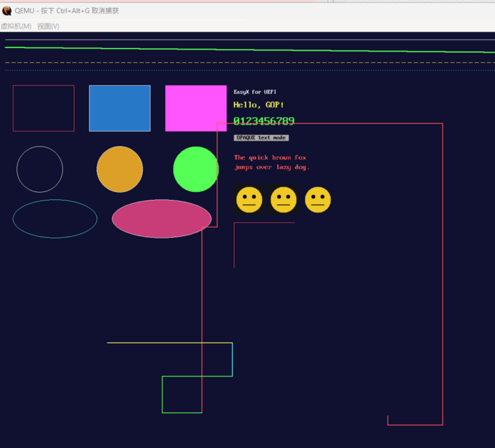Click the 'OPAQUE text mode' label
The width and height of the screenshot is (495, 448).
[x=261, y=138]
